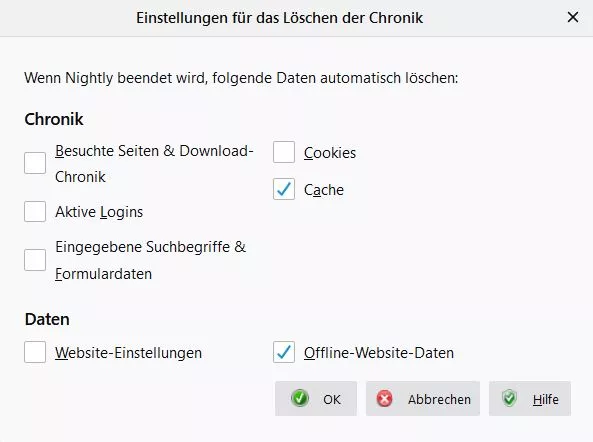Screen dimensions: 593x442
Task: Click the Abbrechen button text
Action: coord(439,399)
